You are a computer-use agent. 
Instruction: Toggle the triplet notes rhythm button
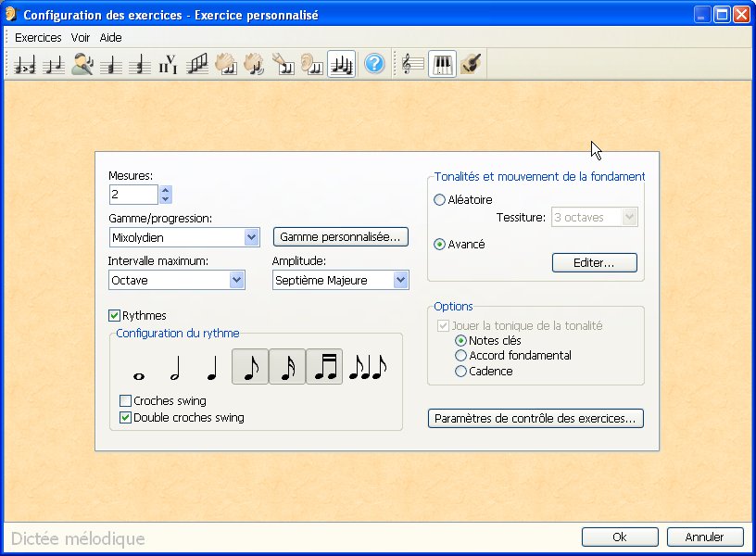[x=367, y=369]
